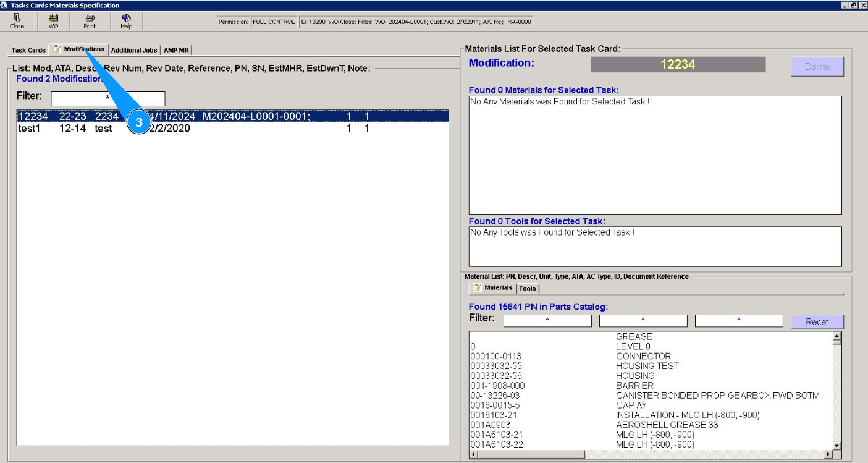Select part 0 LEVEL 0

click(651, 347)
